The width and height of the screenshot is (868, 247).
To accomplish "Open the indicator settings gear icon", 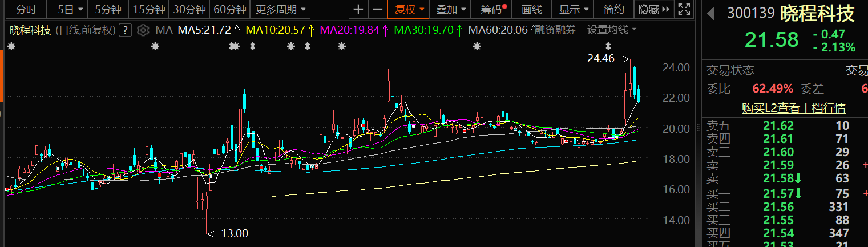I will click(143, 30).
